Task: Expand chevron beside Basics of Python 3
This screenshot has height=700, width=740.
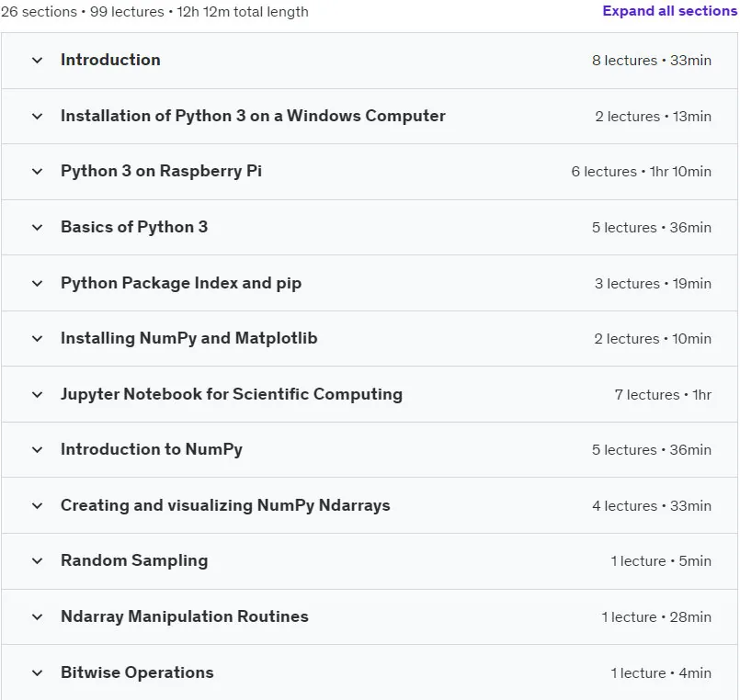Action: (38, 227)
